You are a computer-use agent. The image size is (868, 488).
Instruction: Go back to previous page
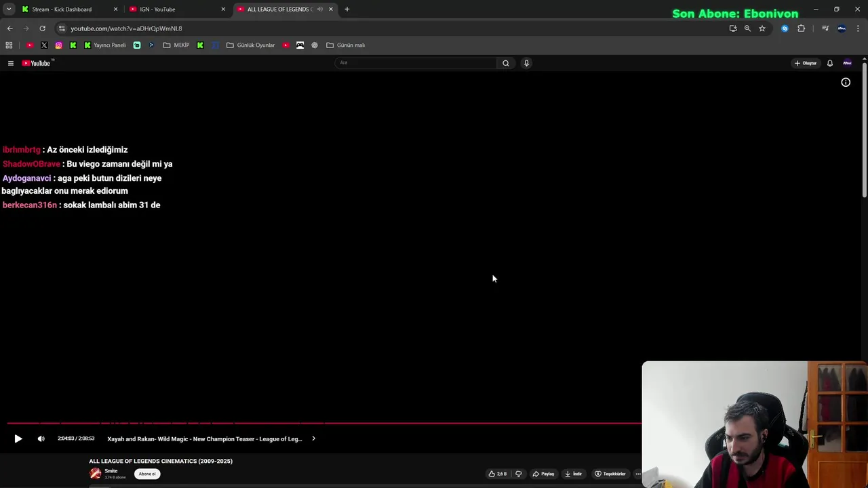coord(9,28)
